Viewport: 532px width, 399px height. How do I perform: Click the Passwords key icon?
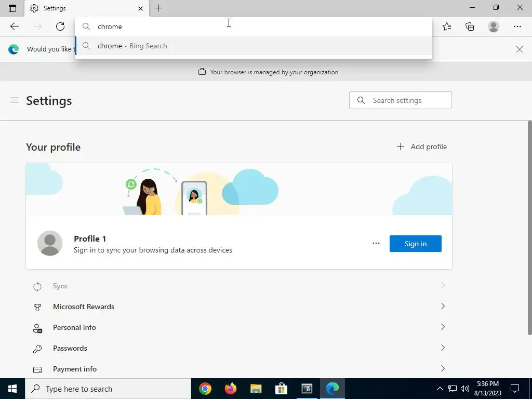point(37,349)
